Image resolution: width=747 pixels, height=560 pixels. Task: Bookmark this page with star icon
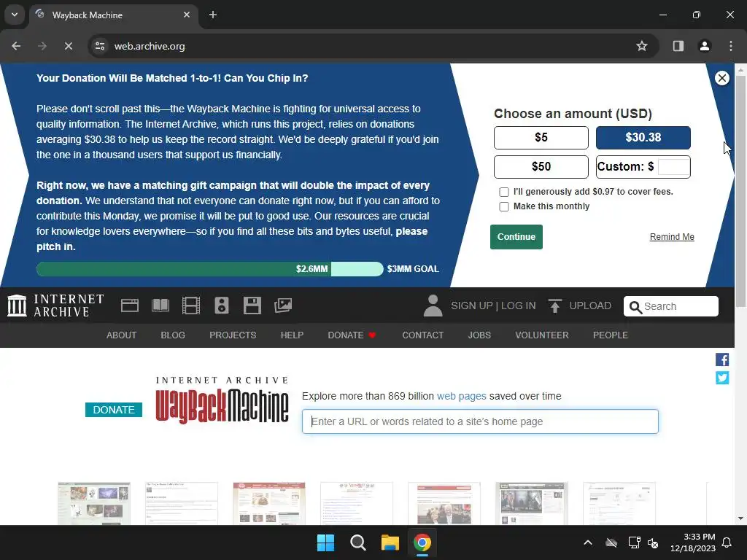pos(642,46)
